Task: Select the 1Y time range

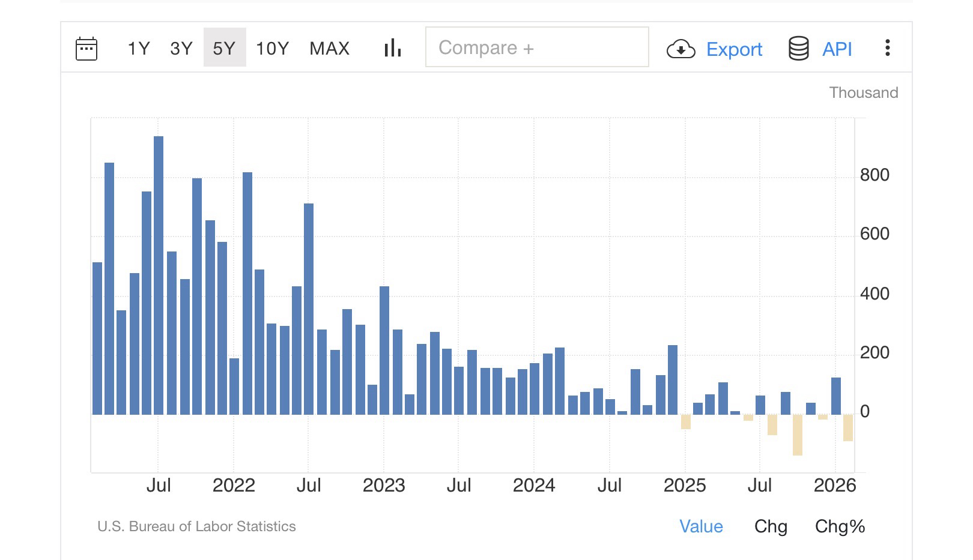Action: pyautogui.click(x=138, y=48)
